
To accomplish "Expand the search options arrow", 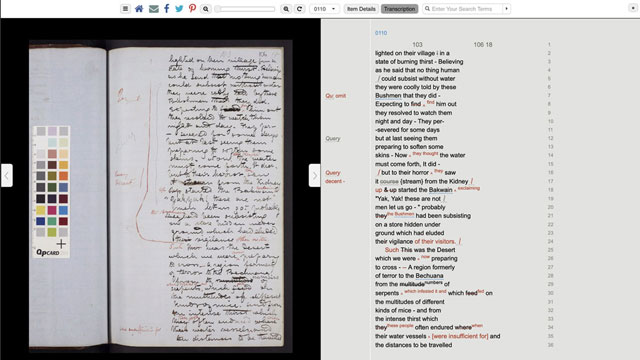I will [507, 9].
